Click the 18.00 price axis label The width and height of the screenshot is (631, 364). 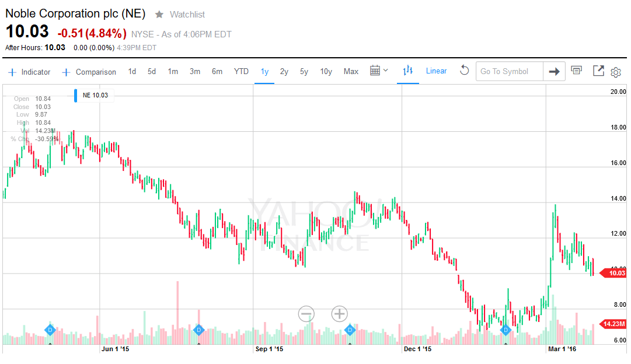pos(618,128)
